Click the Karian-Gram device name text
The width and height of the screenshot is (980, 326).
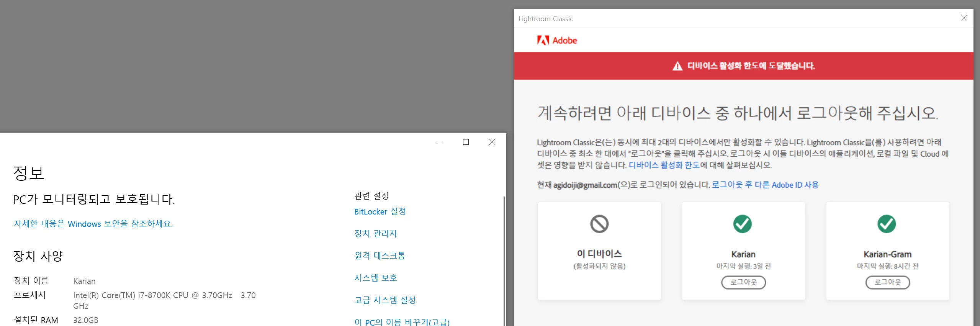[888, 254]
